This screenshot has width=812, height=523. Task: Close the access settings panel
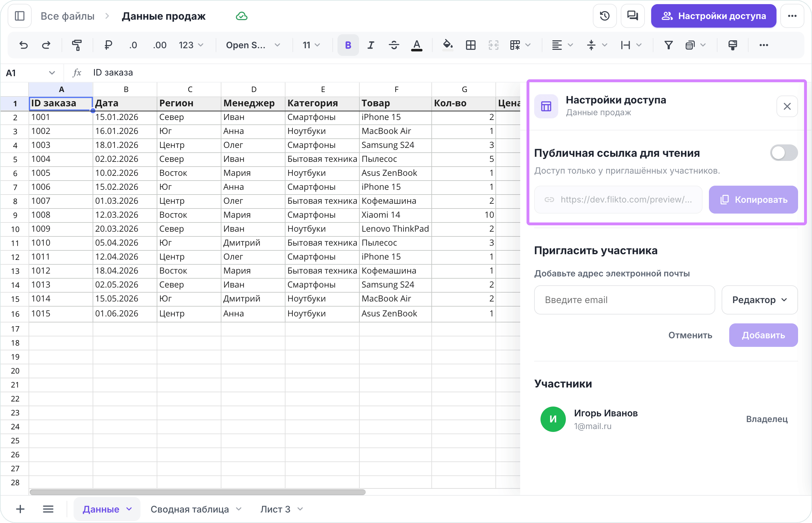point(787,106)
